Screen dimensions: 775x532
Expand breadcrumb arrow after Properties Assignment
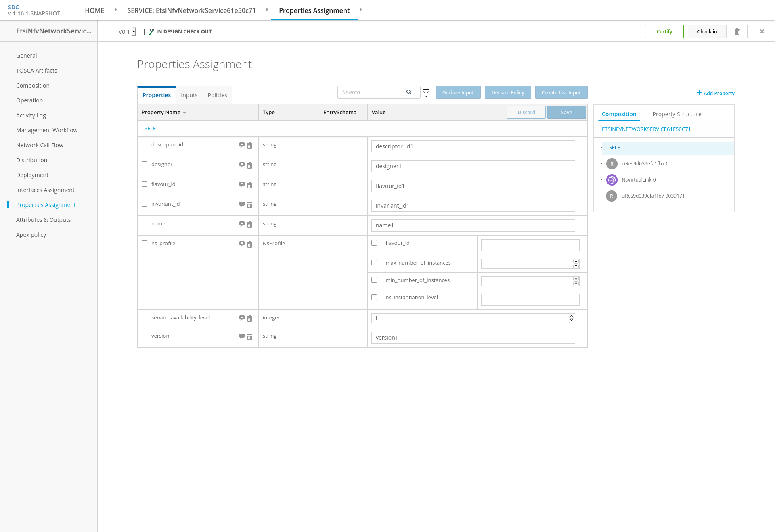coord(361,10)
